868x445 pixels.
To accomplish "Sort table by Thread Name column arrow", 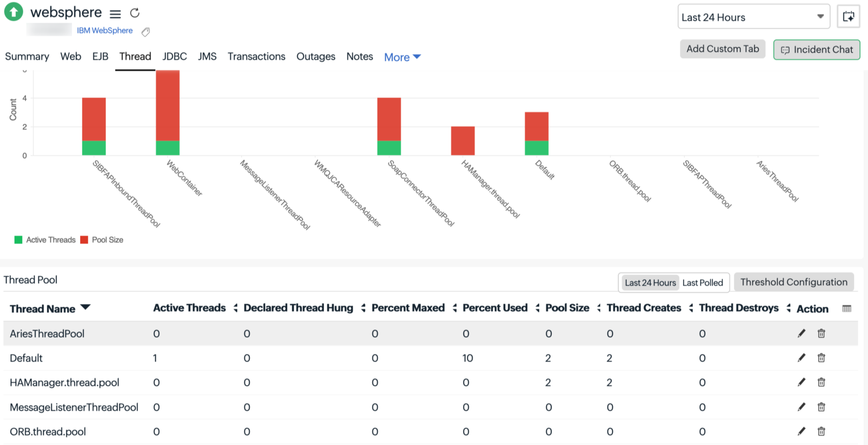I will pyautogui.click(x=85, y=307).
